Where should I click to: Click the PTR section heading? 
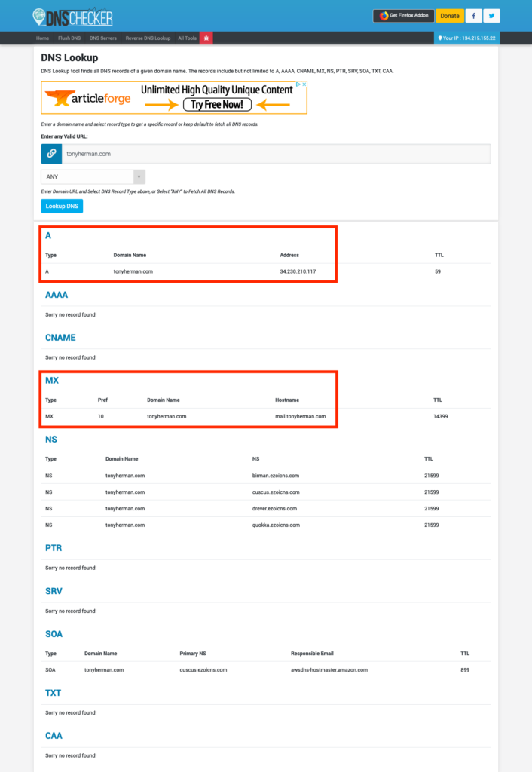54,548
